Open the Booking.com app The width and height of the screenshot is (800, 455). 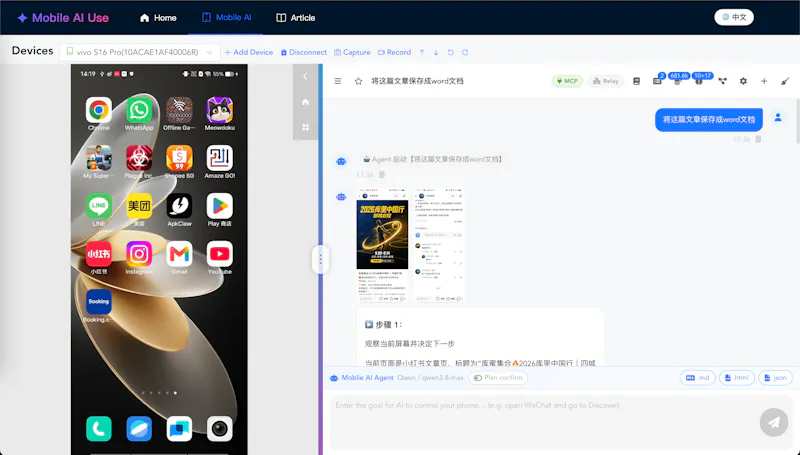click(98, 301)
